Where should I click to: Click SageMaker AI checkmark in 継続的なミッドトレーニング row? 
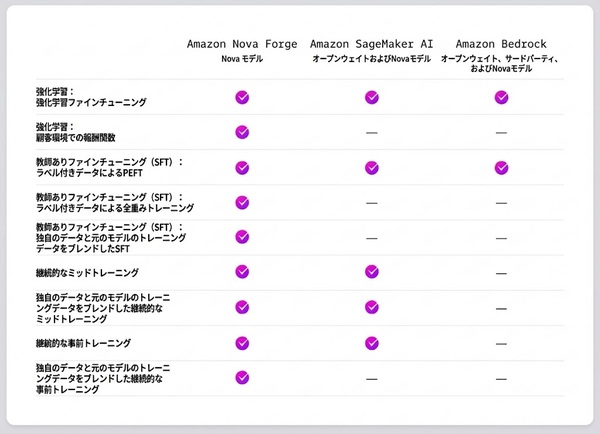point(371,272)
